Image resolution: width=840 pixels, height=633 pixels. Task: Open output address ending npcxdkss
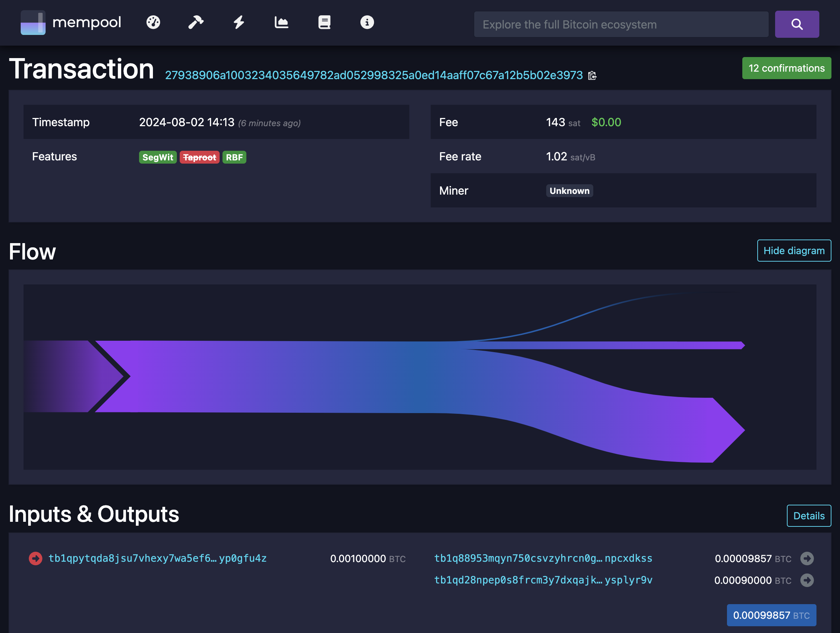[543, 558]
